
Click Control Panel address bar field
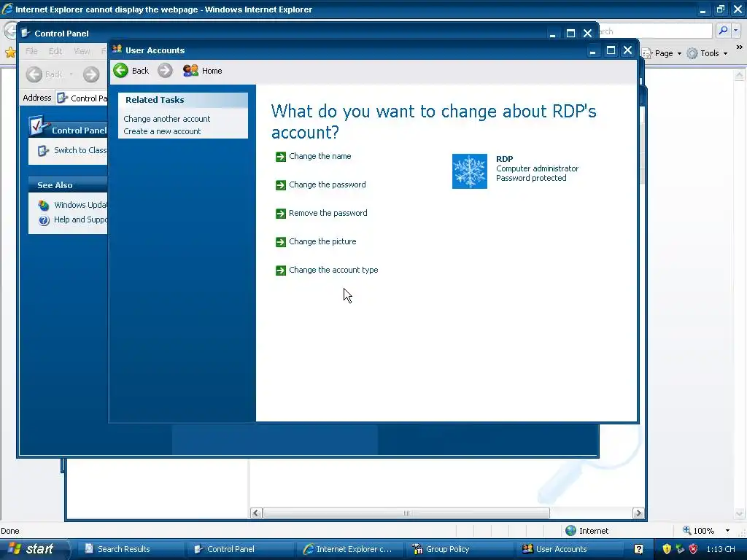click(82, 98)
